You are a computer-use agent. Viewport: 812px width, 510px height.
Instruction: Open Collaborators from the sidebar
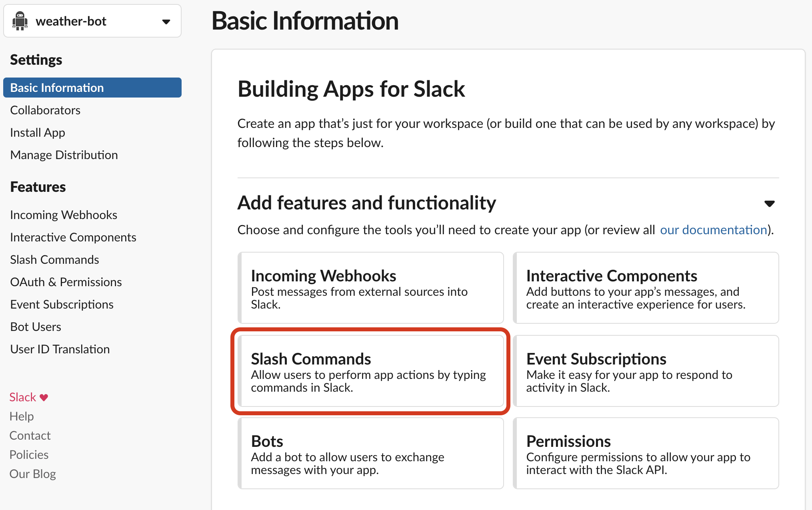pos(45,110)
